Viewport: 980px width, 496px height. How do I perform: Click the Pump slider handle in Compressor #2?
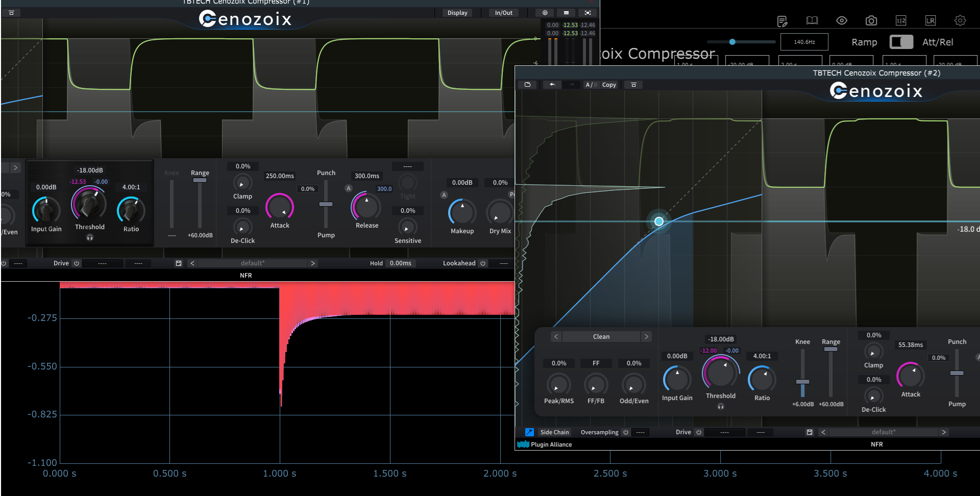(957, 373)
